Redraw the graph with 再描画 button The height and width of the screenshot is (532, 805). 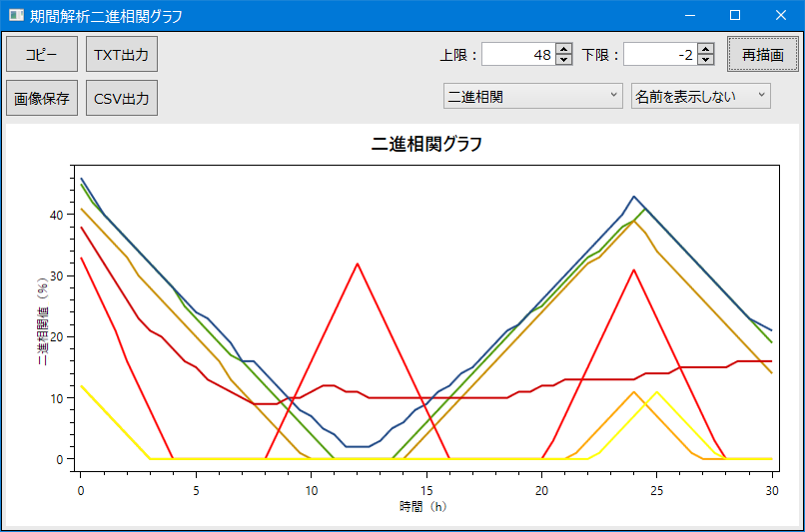coord(763,54)
